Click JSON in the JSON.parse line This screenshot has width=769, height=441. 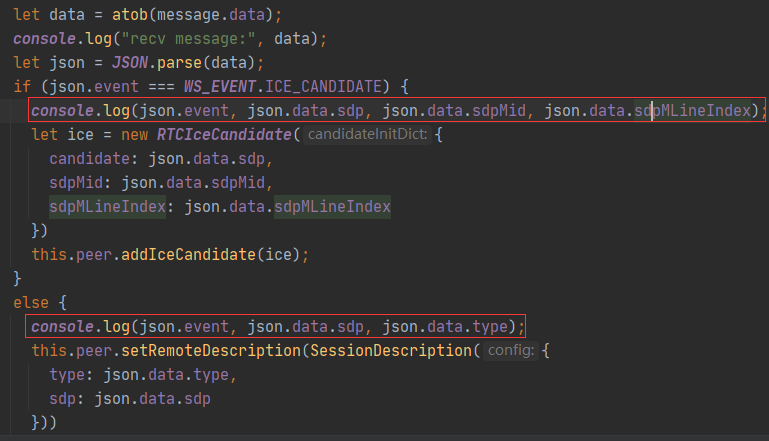pos(130,63)
